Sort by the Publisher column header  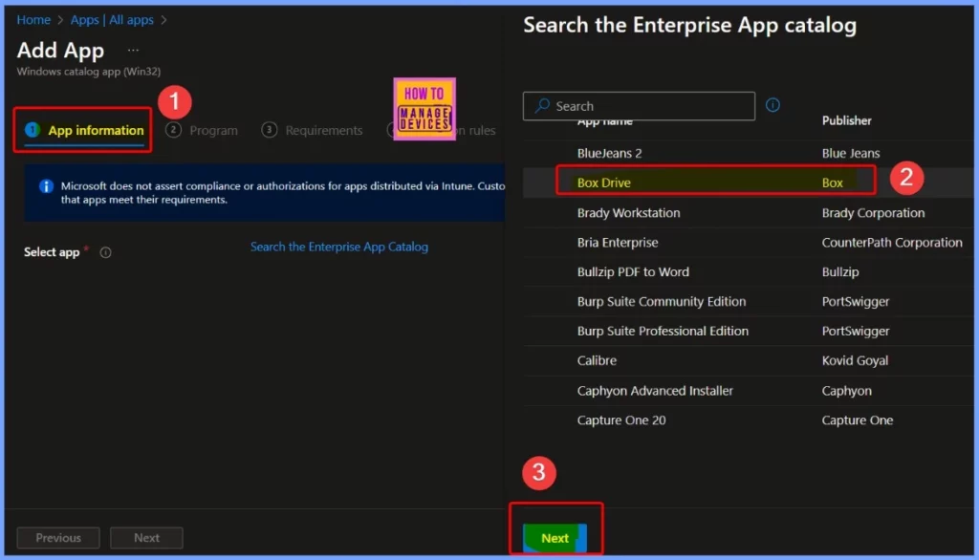(x=846, y=120)
